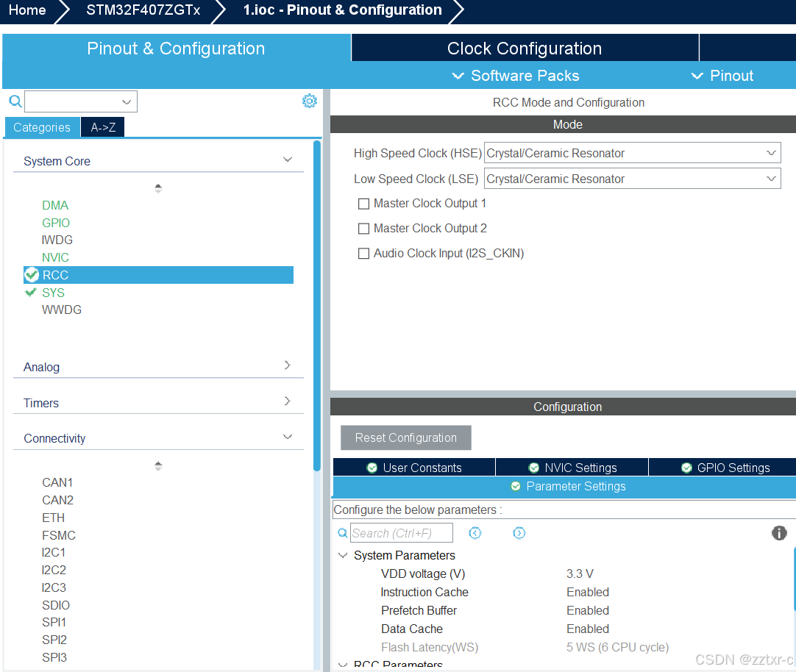Screen dimensions: 796x672
Task: Open the Software Packs menu
Action: click(515, 76)
